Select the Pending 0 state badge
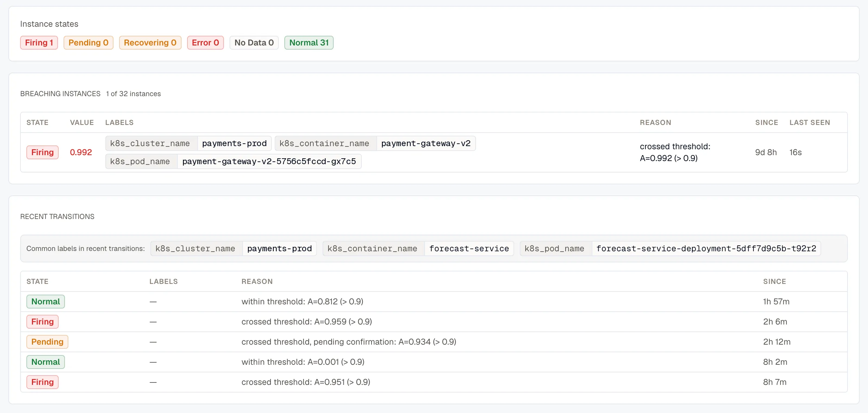 coord(89,43)
